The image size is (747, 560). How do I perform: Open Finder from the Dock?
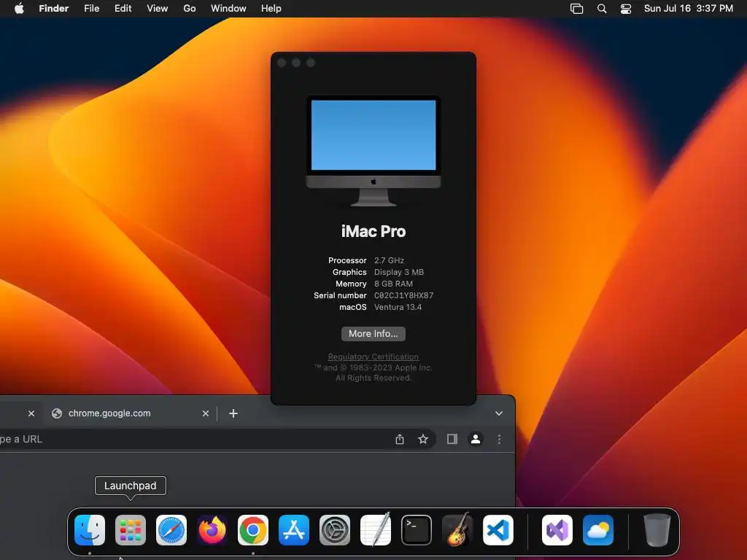click(90, 530)
